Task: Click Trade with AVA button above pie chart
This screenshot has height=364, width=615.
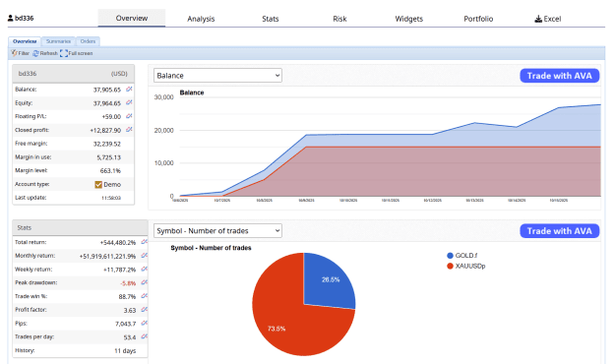Action: [x=559, y=231]
